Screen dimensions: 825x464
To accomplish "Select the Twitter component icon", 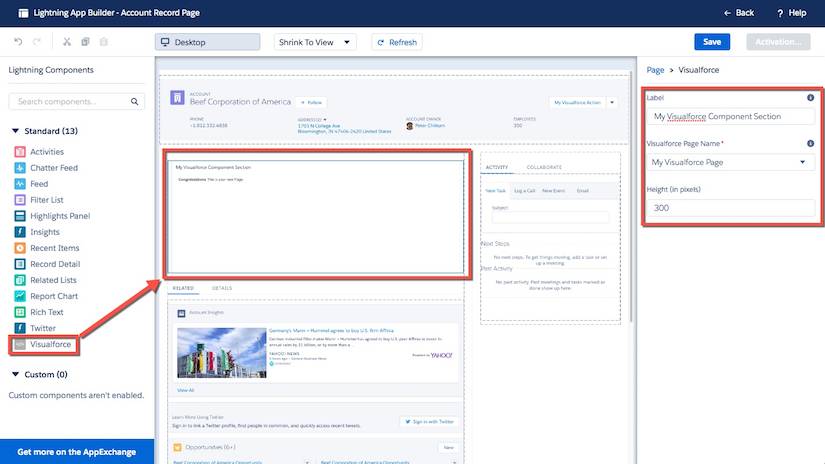I will point(20,328).
